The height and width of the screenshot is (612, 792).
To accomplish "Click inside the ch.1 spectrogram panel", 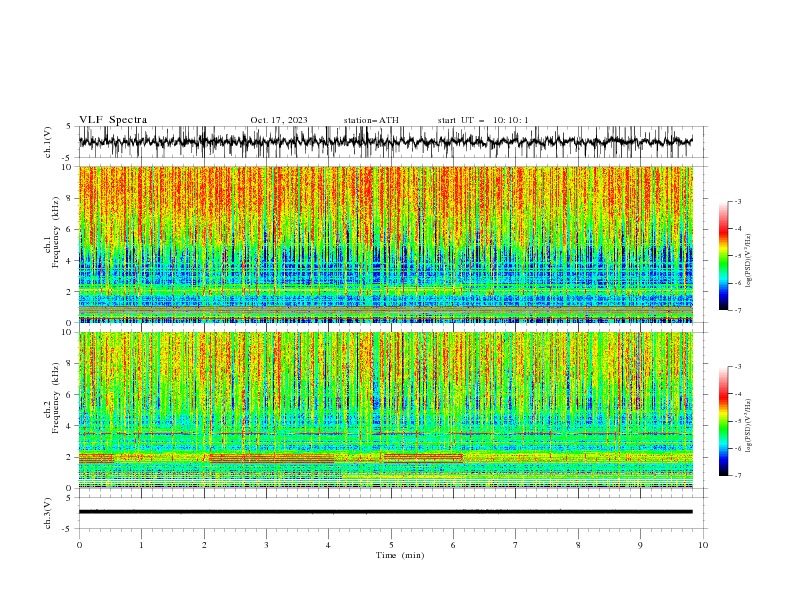I will point(385,244).
